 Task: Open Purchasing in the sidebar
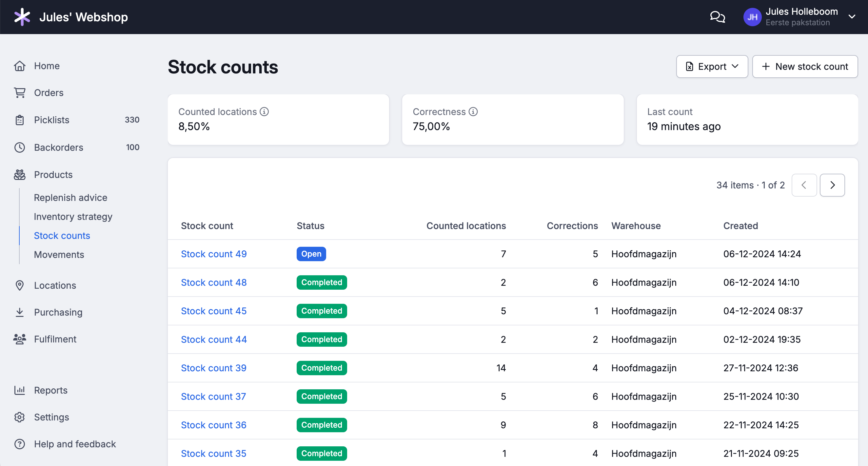click(58, 312)
